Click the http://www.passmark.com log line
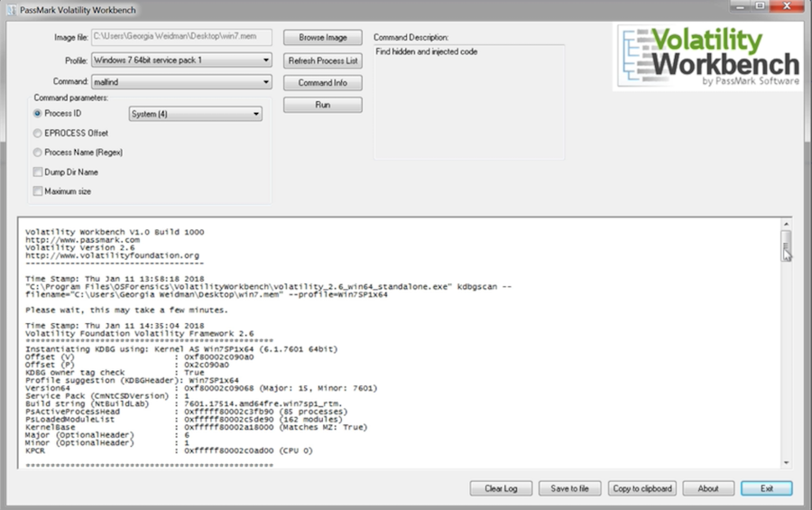 coord(82,240)
